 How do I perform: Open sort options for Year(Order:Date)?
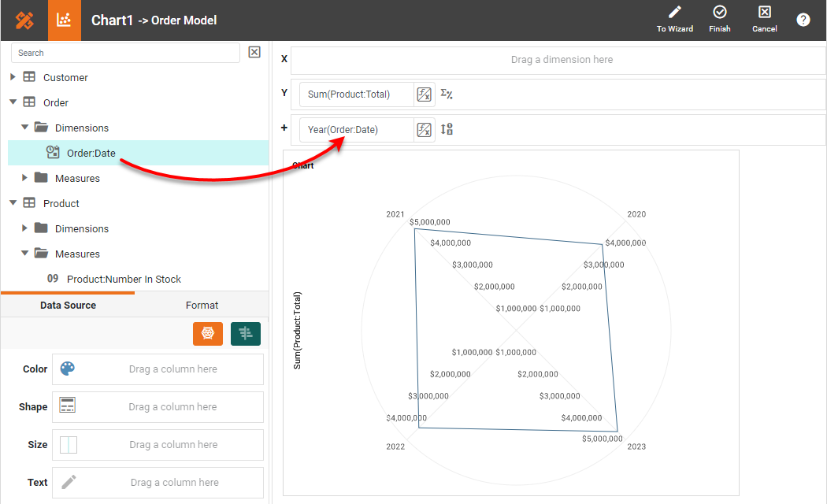coord(447,129)
